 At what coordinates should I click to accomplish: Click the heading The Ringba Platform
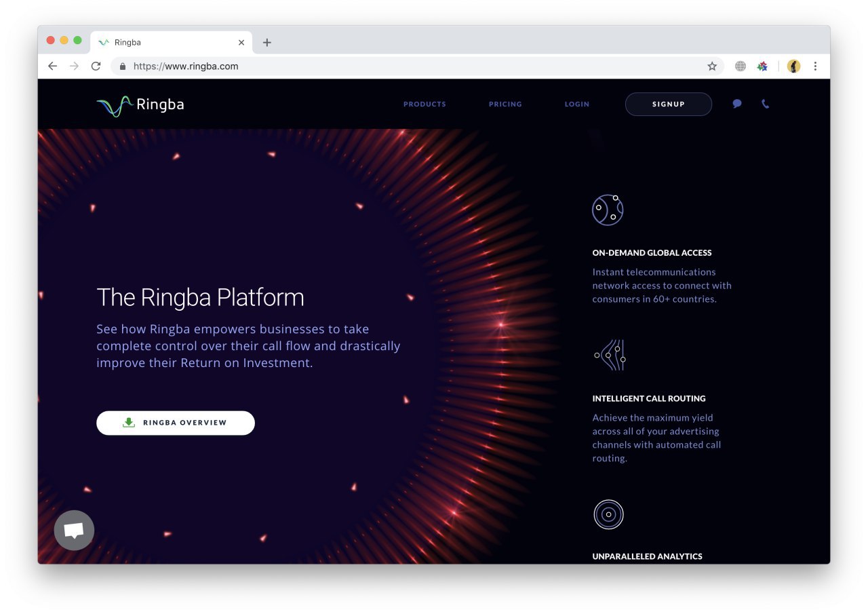[200, 298]
